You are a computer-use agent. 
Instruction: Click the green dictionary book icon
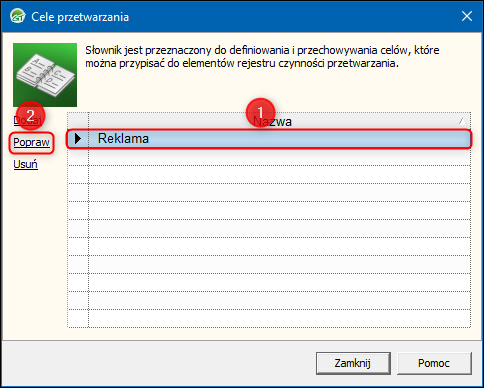[x=45, y=75]
